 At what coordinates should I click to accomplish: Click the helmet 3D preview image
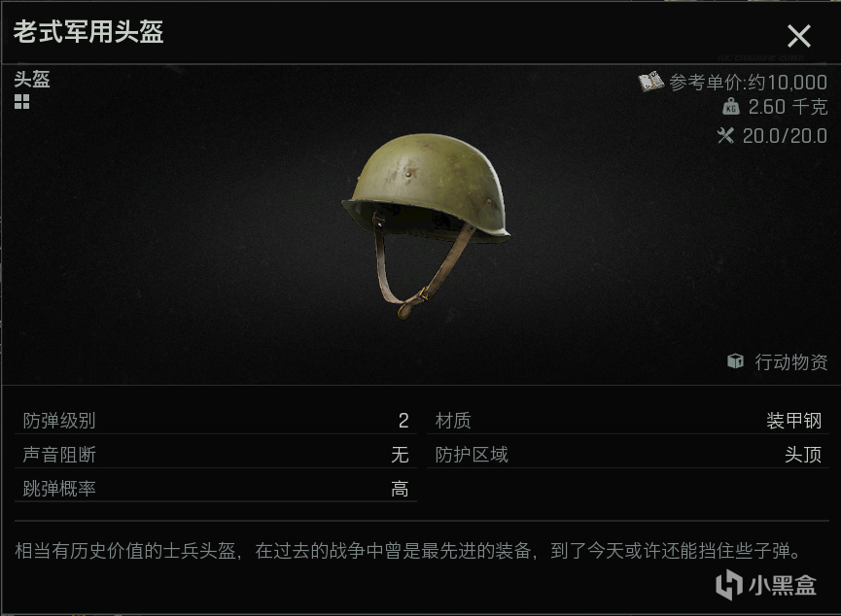coord(426,225)
